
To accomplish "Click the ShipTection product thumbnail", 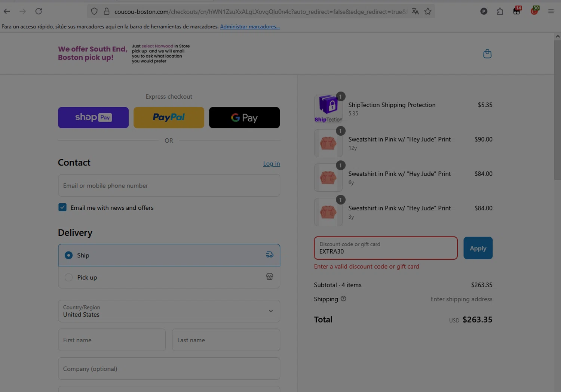I will click(328, 109).
